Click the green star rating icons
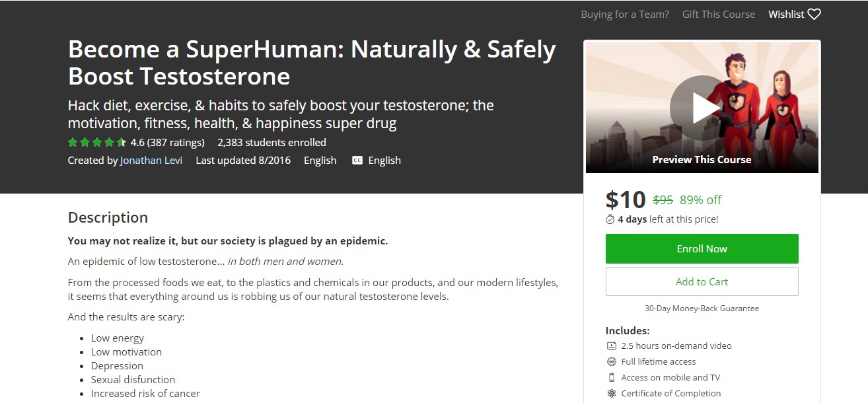The height and width of the screenshot is (403, 868). pyautogui.click(x=96, y=142)
